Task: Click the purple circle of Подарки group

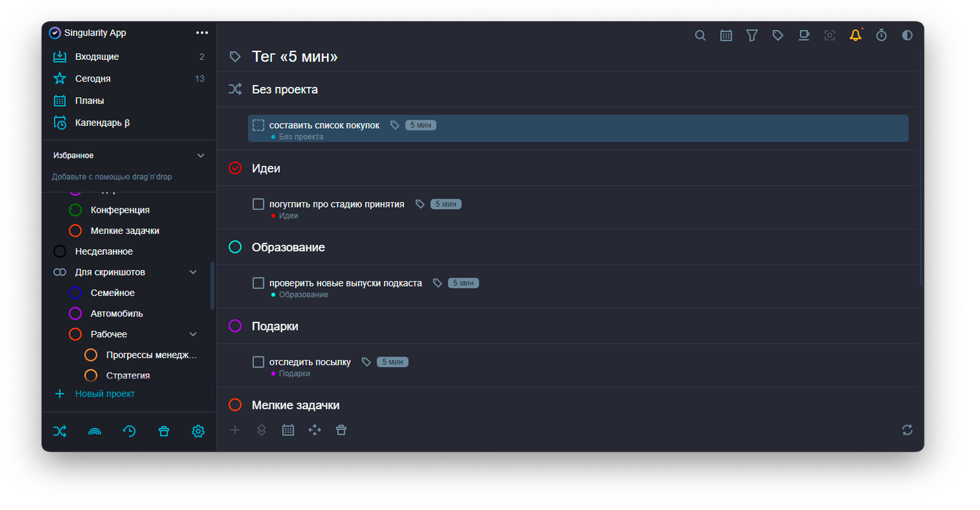Action: click(x=235, y=326)
